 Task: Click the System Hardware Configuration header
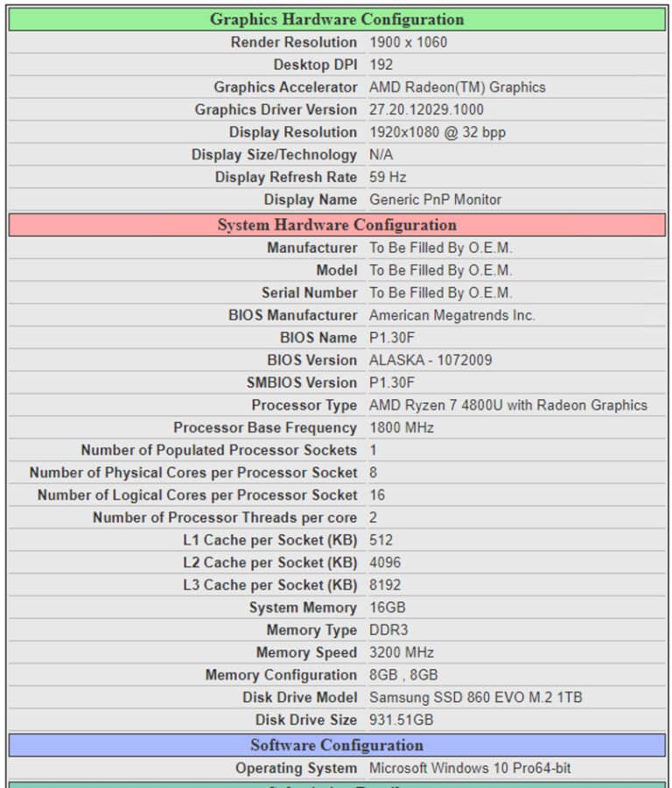tap(337, 225)
